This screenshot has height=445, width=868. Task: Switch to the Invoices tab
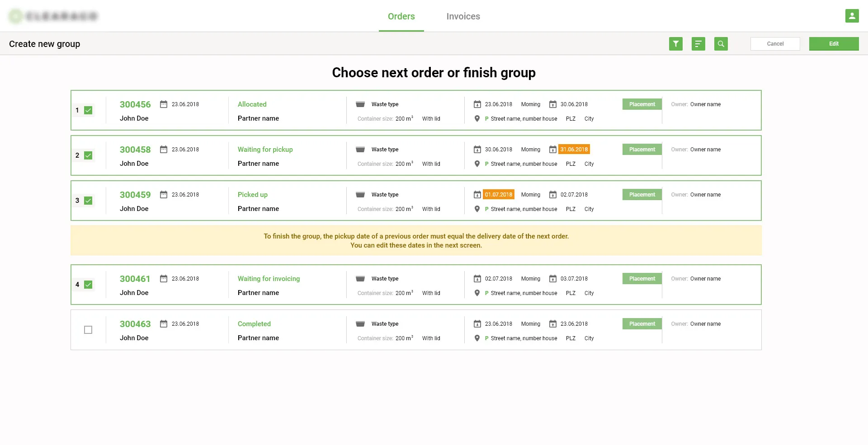[x=463, y=16]
